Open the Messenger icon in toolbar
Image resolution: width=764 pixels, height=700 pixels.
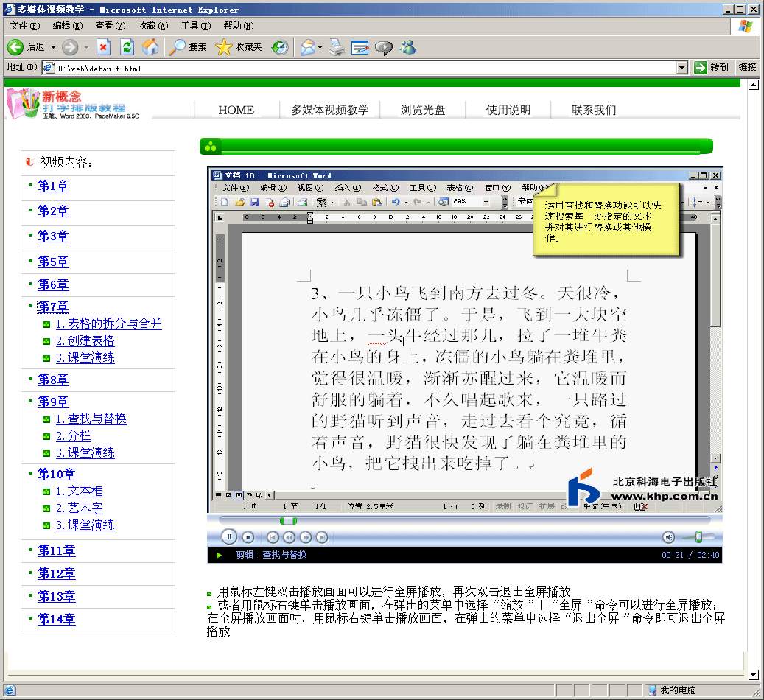click(x=407, y=48)
